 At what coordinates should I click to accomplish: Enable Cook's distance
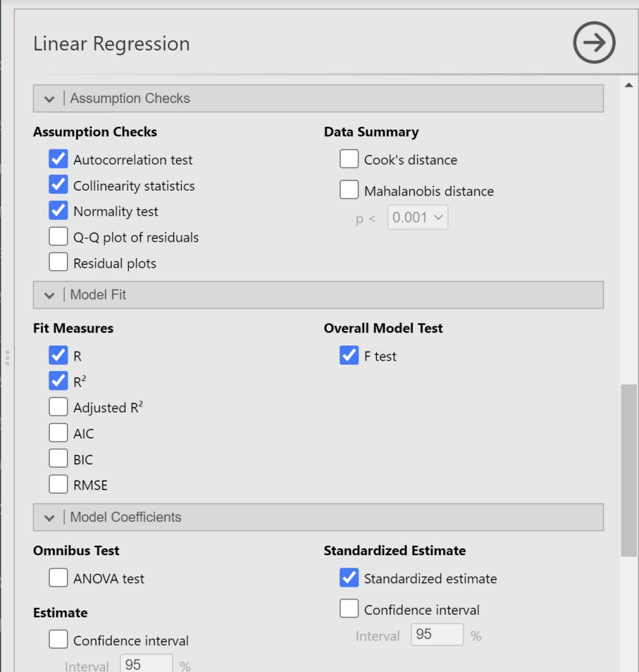click(x=349, y=160)
